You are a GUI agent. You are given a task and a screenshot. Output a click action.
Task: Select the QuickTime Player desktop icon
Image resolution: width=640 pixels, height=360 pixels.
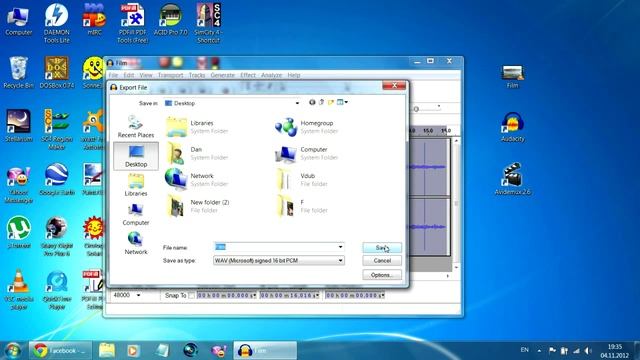(57, 290)
